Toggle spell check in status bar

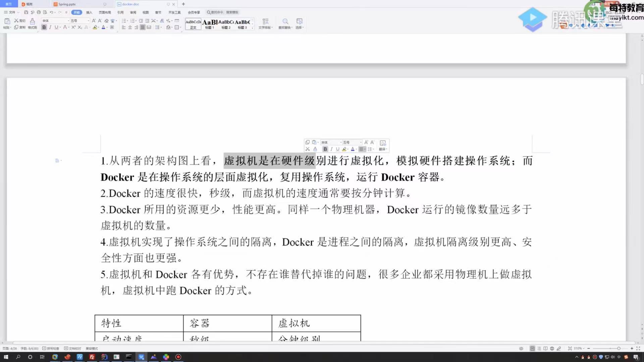tap(51, 349)
